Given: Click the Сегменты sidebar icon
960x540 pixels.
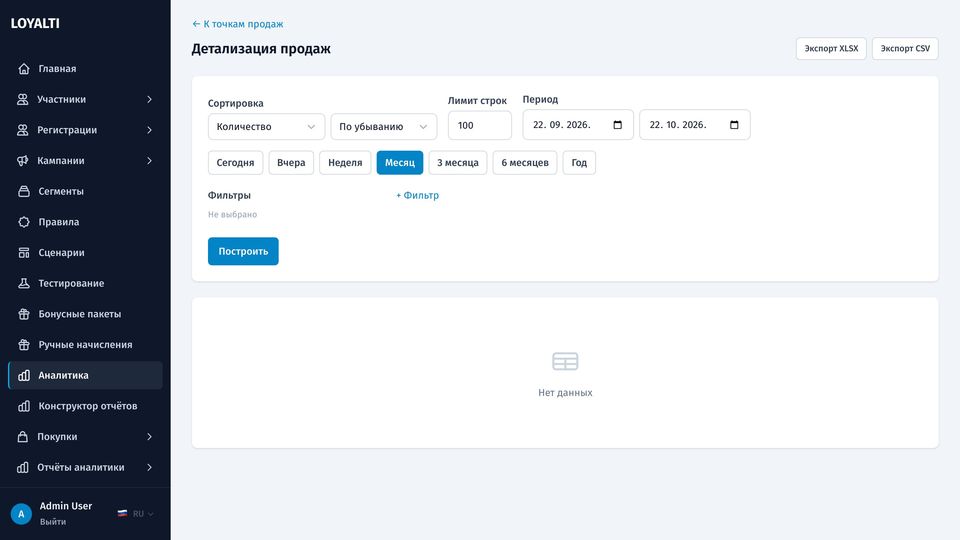Looking at the screenshot, I should tap(24, 191).
